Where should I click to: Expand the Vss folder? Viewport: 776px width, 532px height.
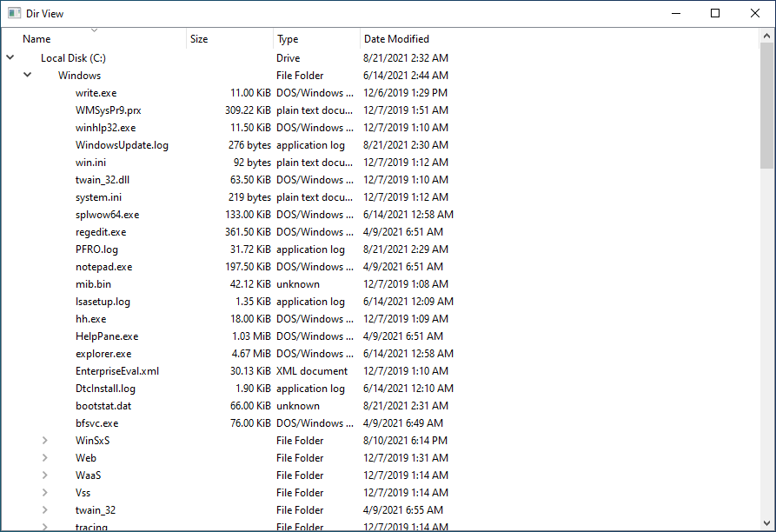(44, 492)
